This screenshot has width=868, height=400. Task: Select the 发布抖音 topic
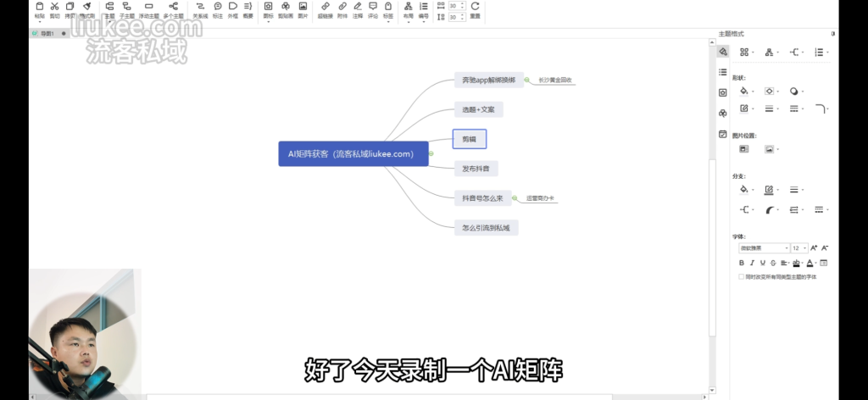tap(476, 169)
